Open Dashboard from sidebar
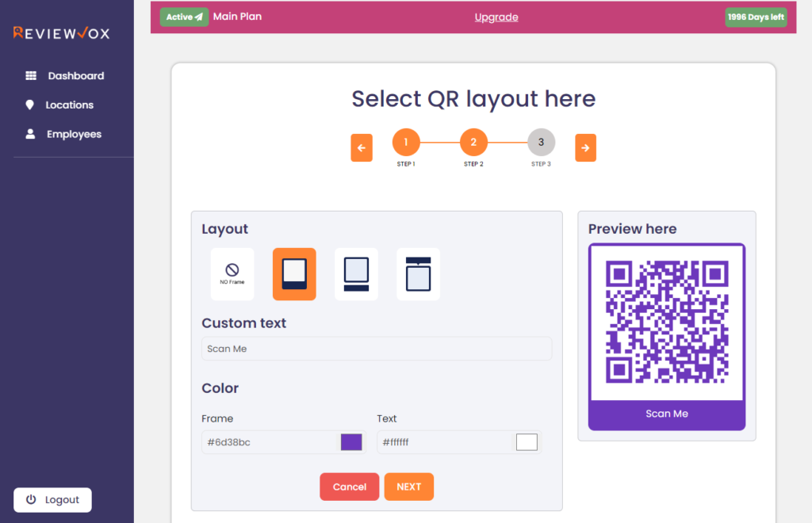The width and height of the screenshot is (812, 523). pos(75,76)
